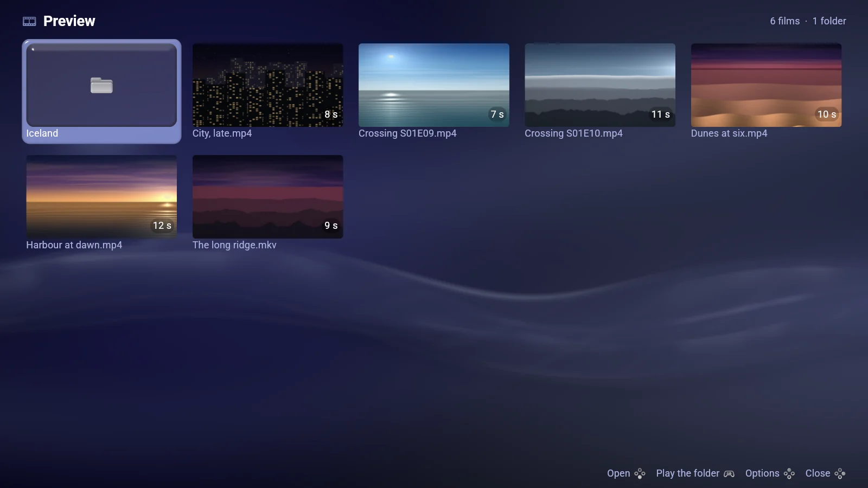868x488 pixels.
Task: Select the City, late.mp4 thumbnail
Action: (267, 85)
